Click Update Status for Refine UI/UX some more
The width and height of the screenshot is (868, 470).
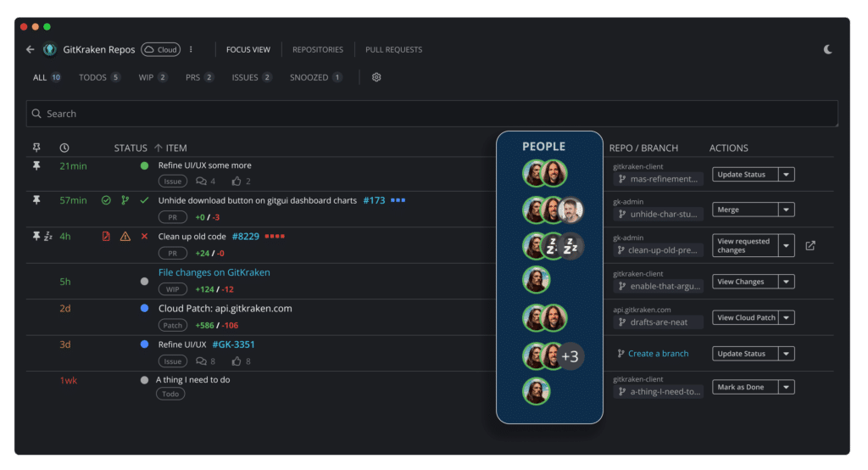coord(745,175)
